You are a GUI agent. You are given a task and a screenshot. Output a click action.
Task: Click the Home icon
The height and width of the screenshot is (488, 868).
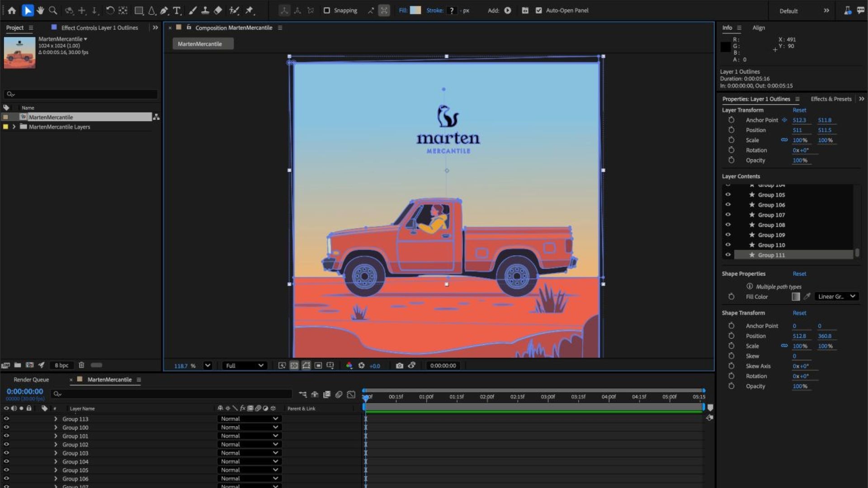(x=12, y=10)
